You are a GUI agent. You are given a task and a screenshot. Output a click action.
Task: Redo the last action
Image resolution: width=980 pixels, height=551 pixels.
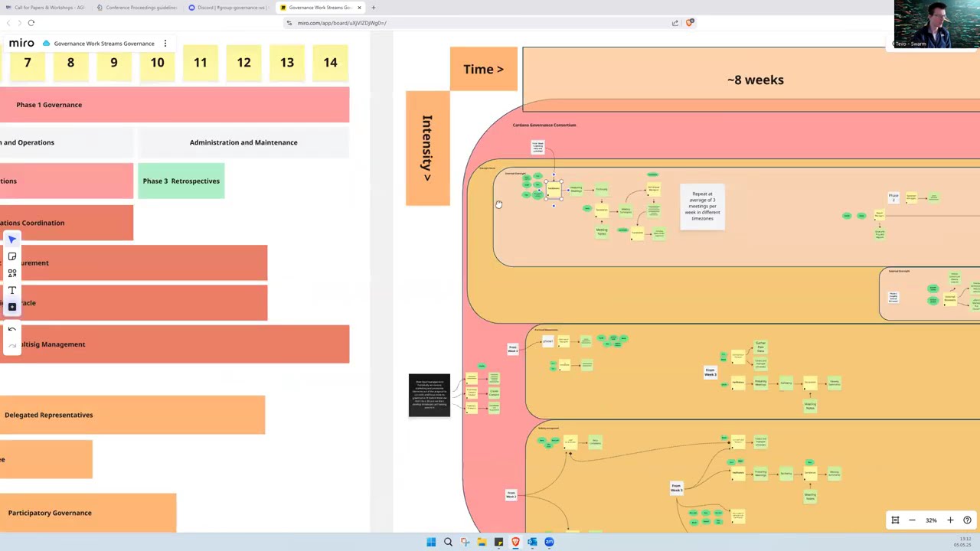coord(11,346)
